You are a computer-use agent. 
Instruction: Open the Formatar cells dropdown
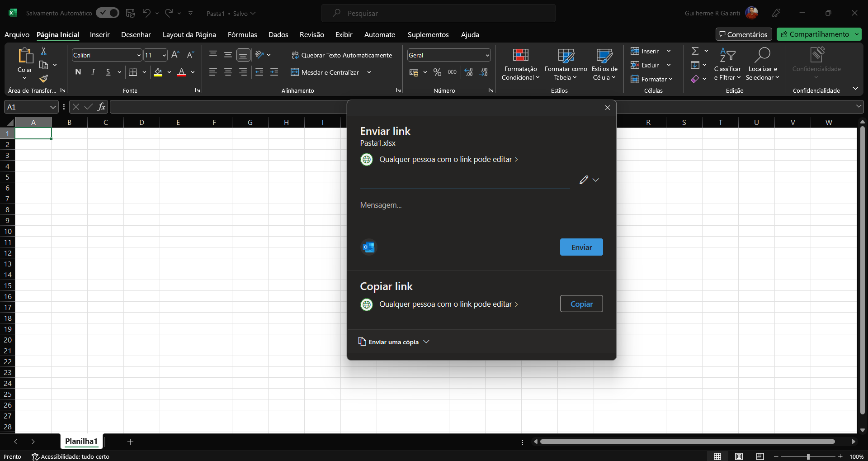pos(652,79)
